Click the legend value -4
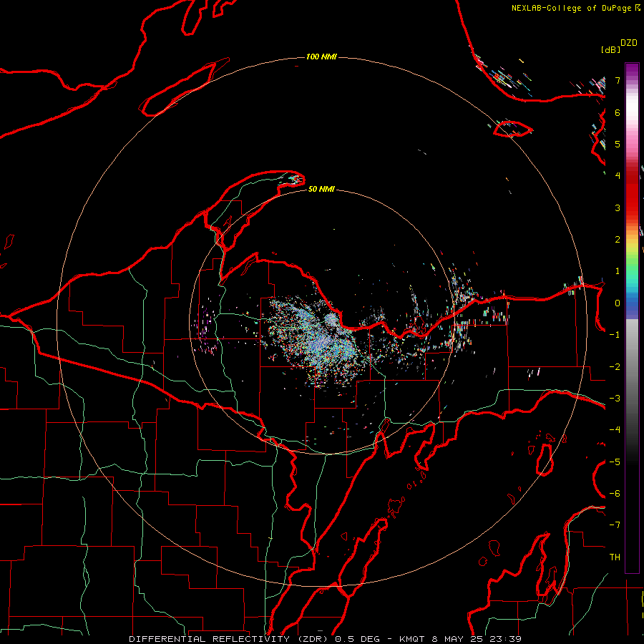 coord(615,430)
